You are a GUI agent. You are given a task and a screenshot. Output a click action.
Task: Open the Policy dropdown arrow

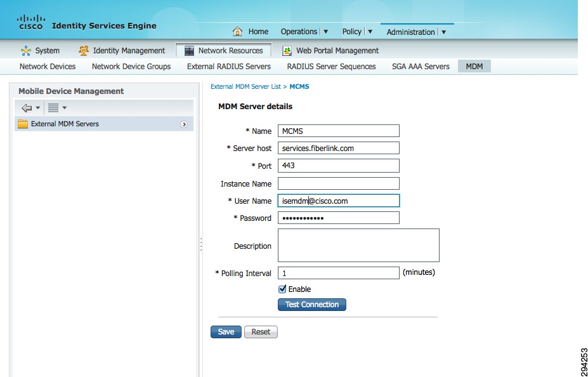370,32
